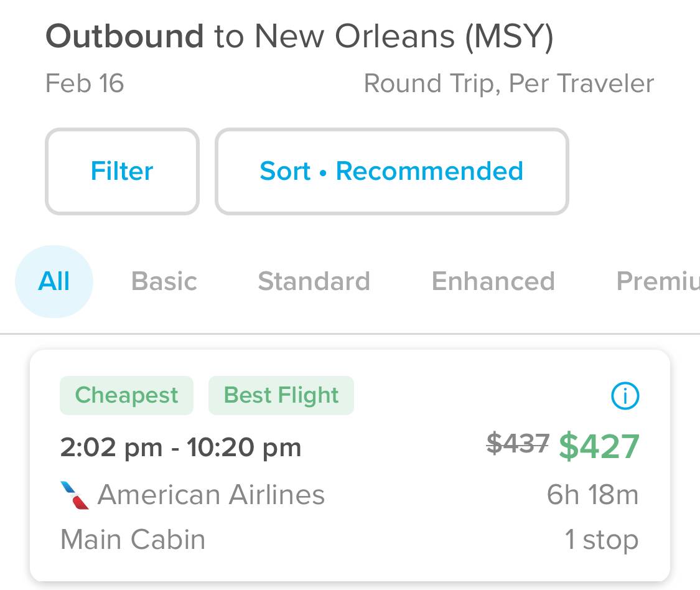700x590 pixels.
Task: Select the All fares tab
Action: coord(54,281)
